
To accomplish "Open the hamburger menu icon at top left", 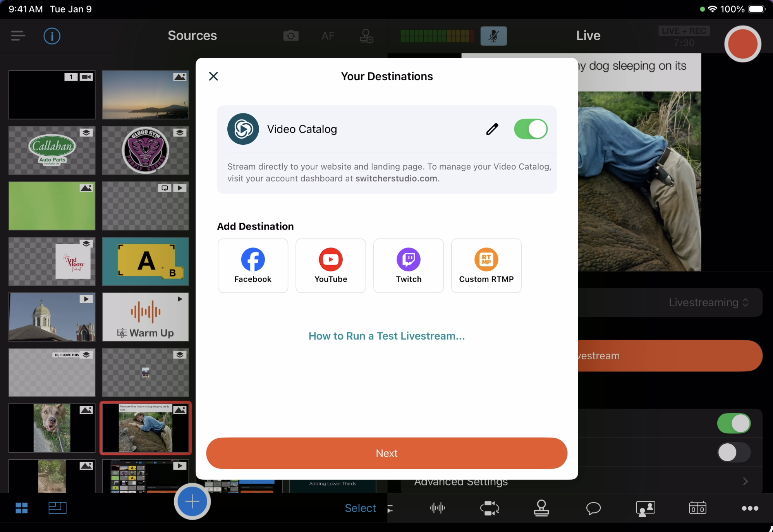I will (x=18, y=36).
